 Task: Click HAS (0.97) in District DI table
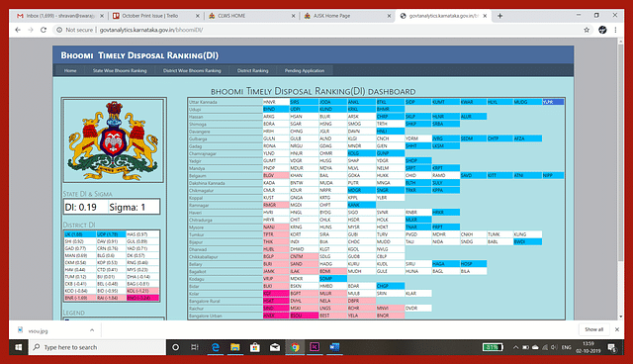click(142, 234)
